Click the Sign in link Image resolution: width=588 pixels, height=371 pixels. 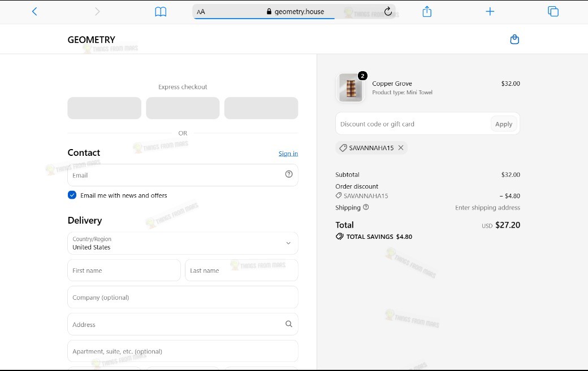[x=288, y=154]
